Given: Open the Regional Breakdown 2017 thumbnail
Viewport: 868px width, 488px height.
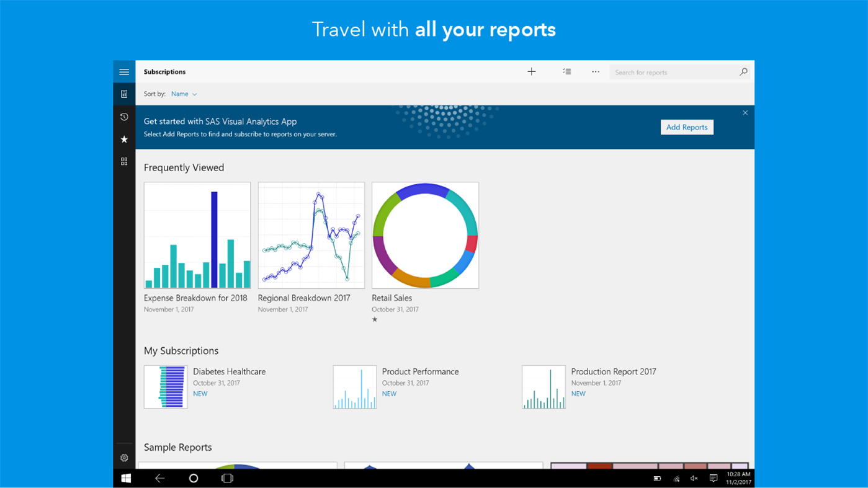Looking at the screenshot, I should click(311, 234).
